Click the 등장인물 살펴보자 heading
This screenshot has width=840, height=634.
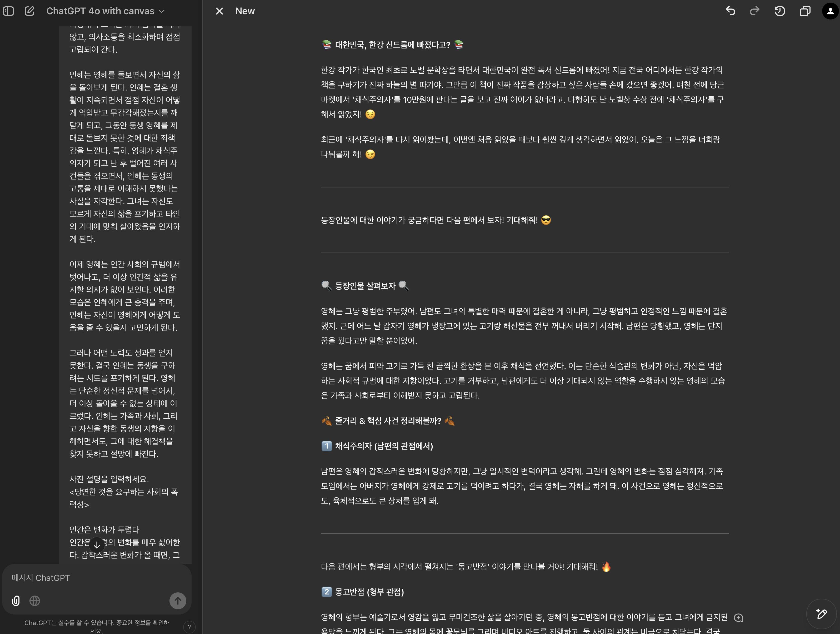365,286
